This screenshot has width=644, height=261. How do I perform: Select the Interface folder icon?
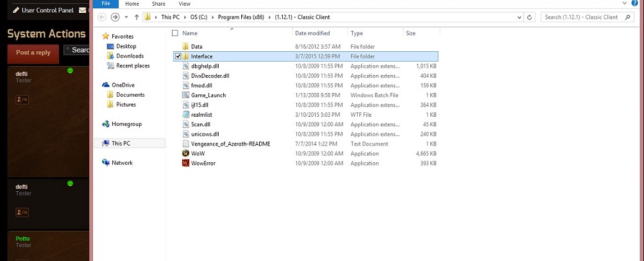click(185, 56)
